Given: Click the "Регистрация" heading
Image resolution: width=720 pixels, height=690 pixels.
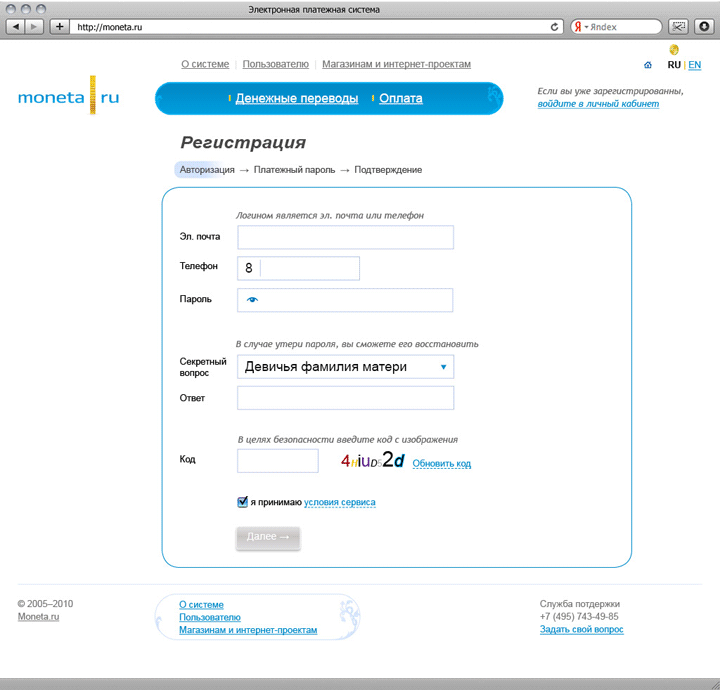Looking at the screenshot, I should 243,143.
